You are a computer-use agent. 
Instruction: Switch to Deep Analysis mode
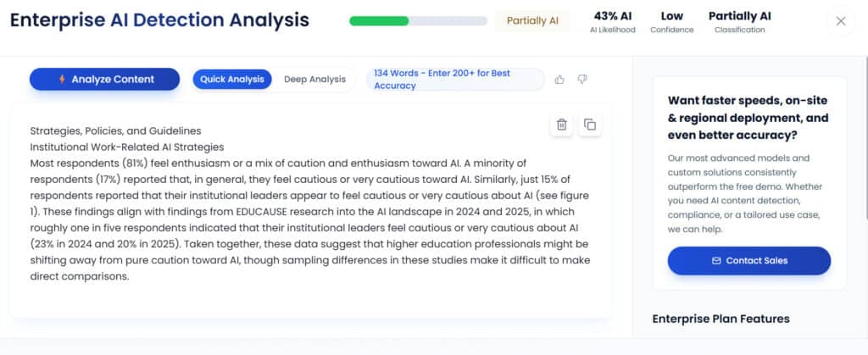314,80
